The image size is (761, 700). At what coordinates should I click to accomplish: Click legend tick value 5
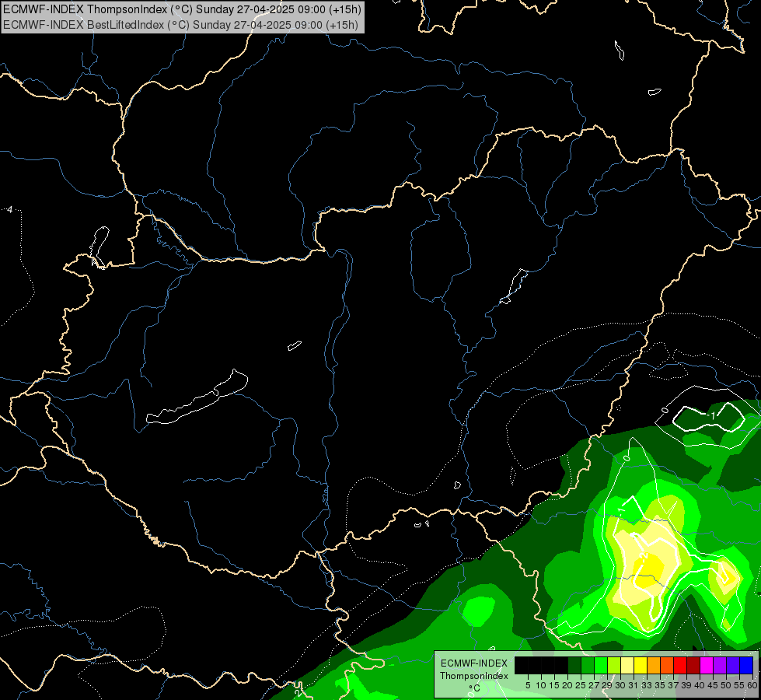coord(528,685)
